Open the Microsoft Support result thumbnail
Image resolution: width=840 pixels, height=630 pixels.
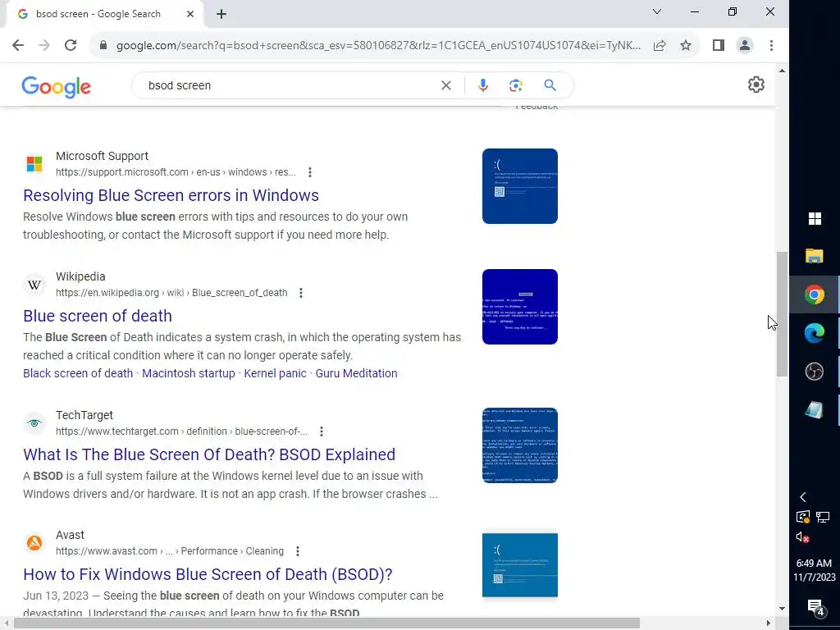[x=519, y=186]
